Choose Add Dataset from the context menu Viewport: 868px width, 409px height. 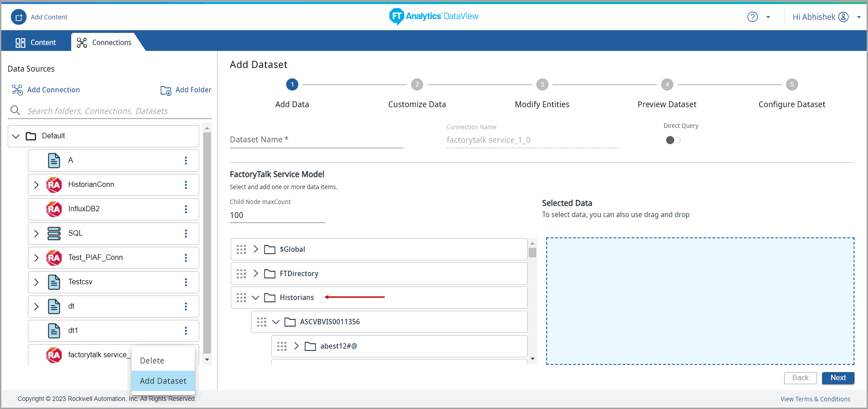click(163, 381)
